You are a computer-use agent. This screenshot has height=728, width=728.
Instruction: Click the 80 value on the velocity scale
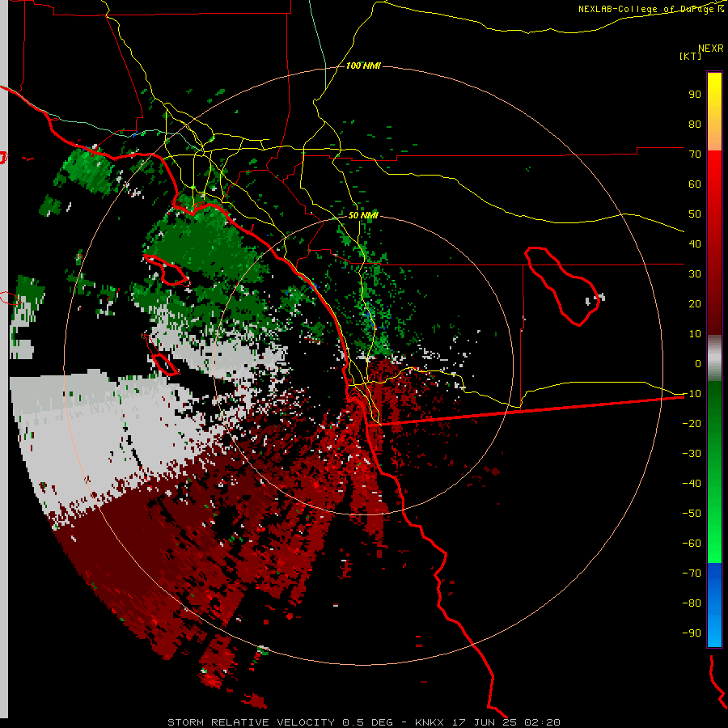tap(695, 125)
